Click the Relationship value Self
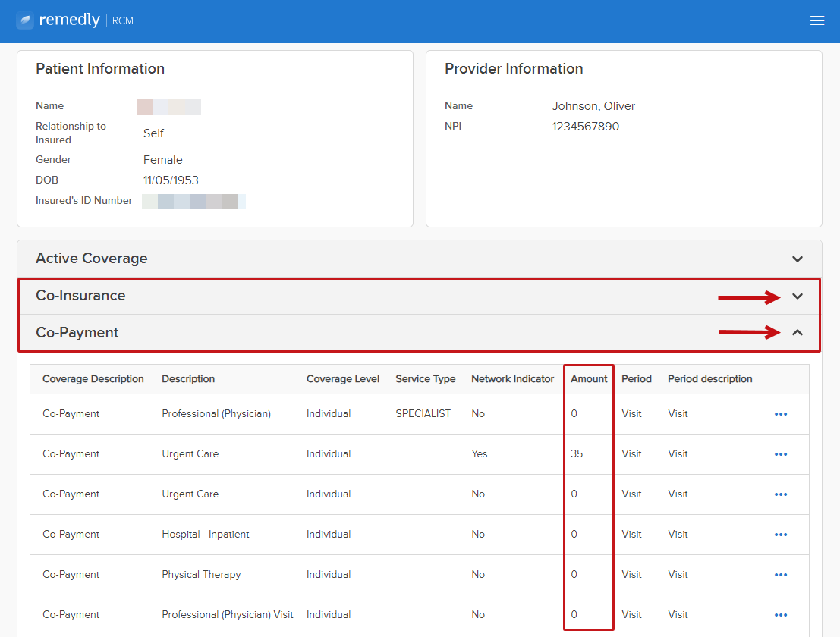Viewport: 840px width, 637px height. [154, 133]
